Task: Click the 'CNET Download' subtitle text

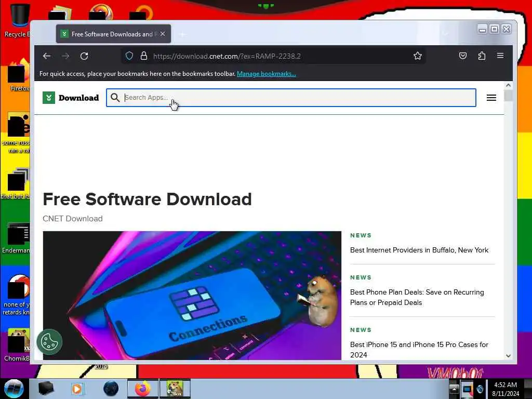Action: (x=73, y=219)
